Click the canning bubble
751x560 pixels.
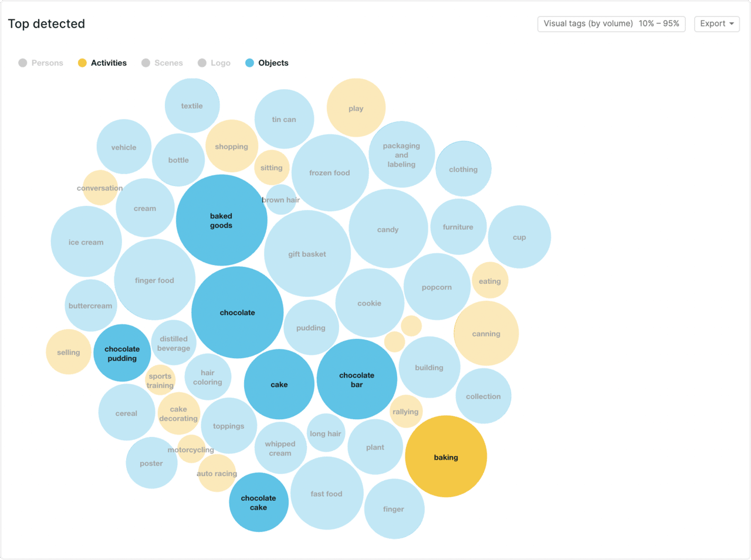(486, 334)
